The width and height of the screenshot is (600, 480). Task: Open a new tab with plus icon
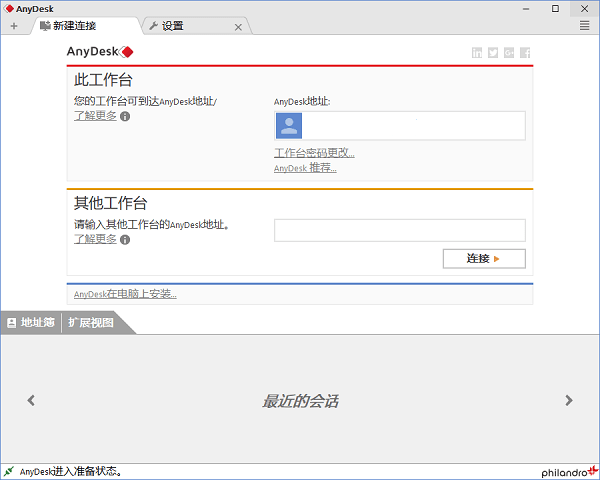(x=14, y=26)
